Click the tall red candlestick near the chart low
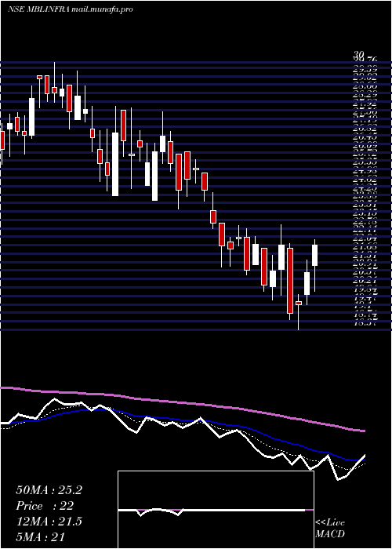The height and width of the screenshot is (549, 392). coord(290,281)
